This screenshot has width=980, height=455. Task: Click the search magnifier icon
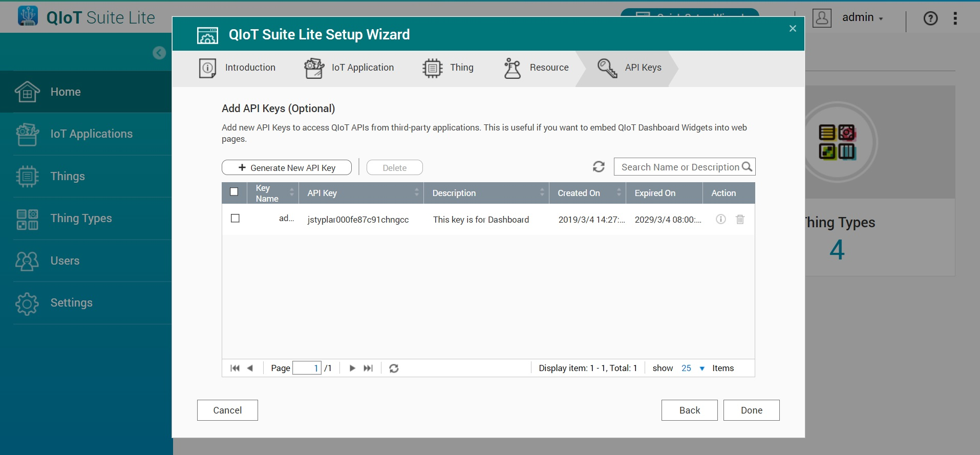(747, 167)
